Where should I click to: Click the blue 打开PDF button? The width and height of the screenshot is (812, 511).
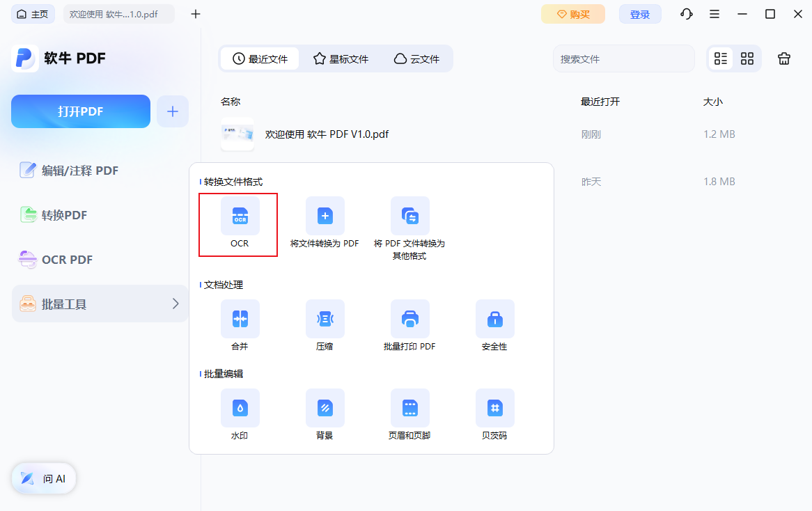[81, 111]
